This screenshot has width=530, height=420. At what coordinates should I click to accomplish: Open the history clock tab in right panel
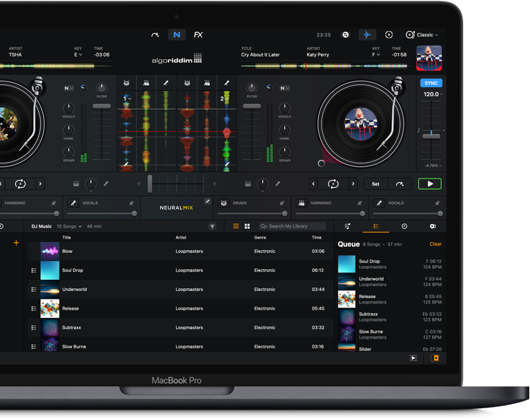pyautogui.click(x=404, y=226)
